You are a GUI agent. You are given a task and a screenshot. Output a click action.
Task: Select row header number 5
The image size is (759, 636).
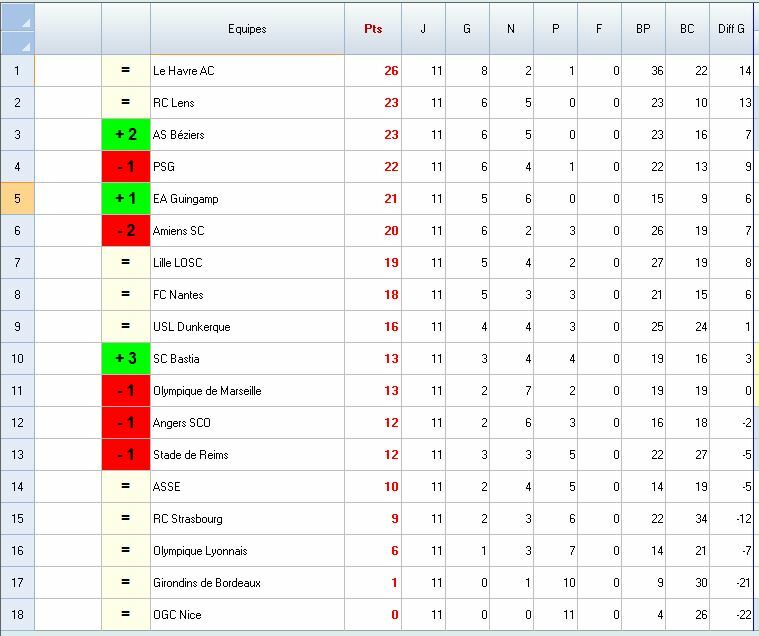tap(17, 199)
